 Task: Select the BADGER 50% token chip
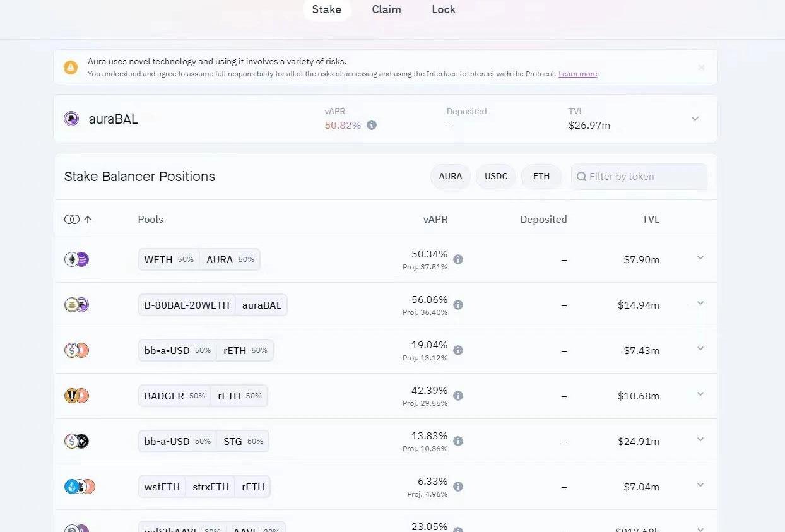pyautogui.click(x=175, y=396)
